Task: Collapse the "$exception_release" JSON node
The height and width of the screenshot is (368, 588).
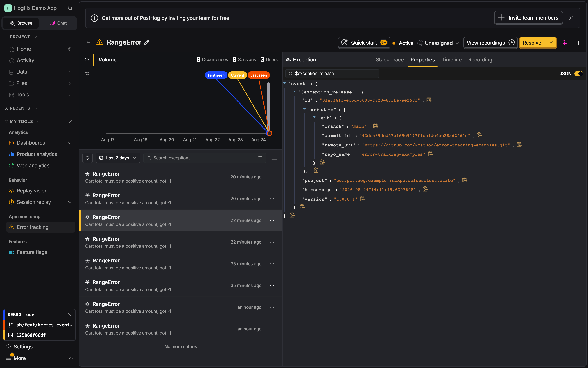Action: (294, 91)
